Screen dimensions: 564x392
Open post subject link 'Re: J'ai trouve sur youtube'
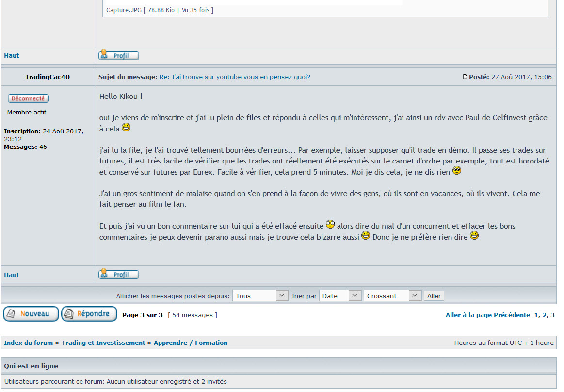click(235, 77)
